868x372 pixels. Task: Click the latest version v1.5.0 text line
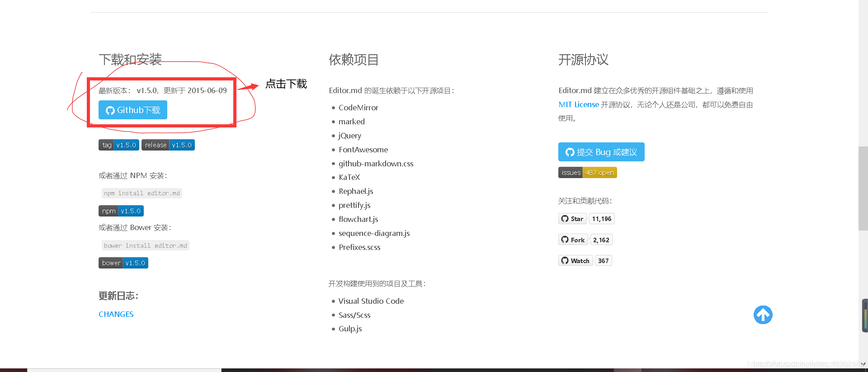[163, 90]
